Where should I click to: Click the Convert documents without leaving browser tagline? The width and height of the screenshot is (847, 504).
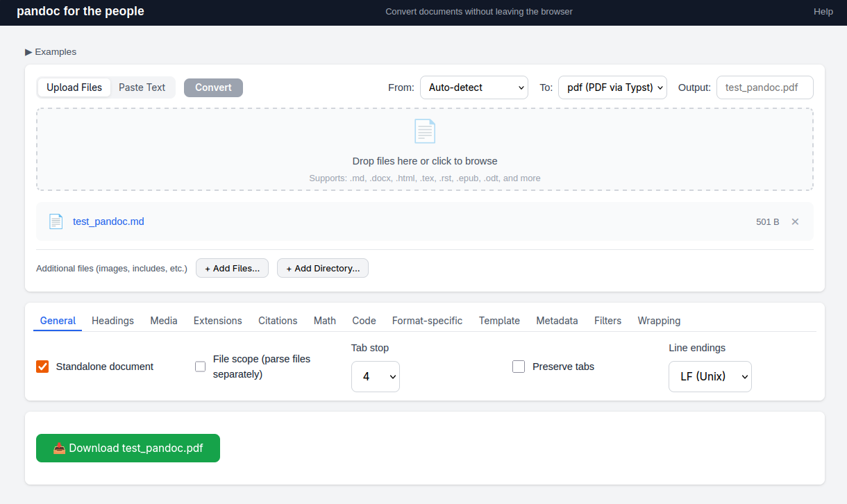click(x=479, y=12)
